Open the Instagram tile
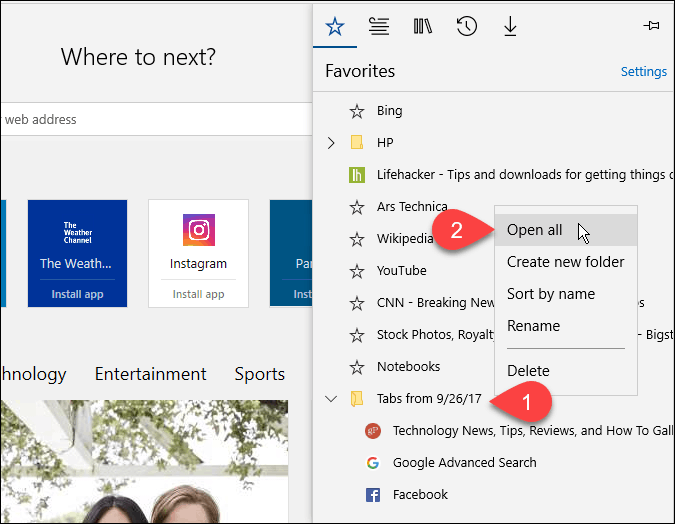Image resolution: width=675 pixels, height=524 pixels. 198,253
